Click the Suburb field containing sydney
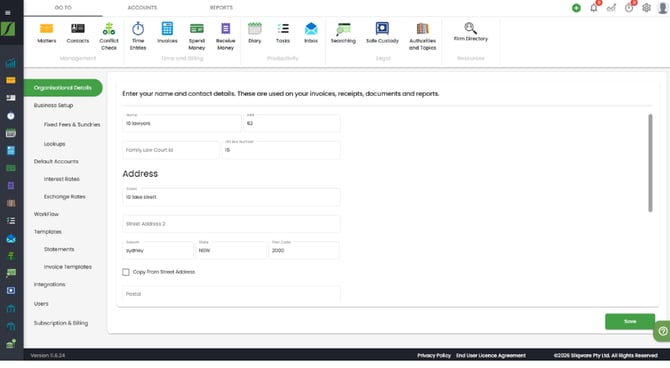 coord(158,250)
